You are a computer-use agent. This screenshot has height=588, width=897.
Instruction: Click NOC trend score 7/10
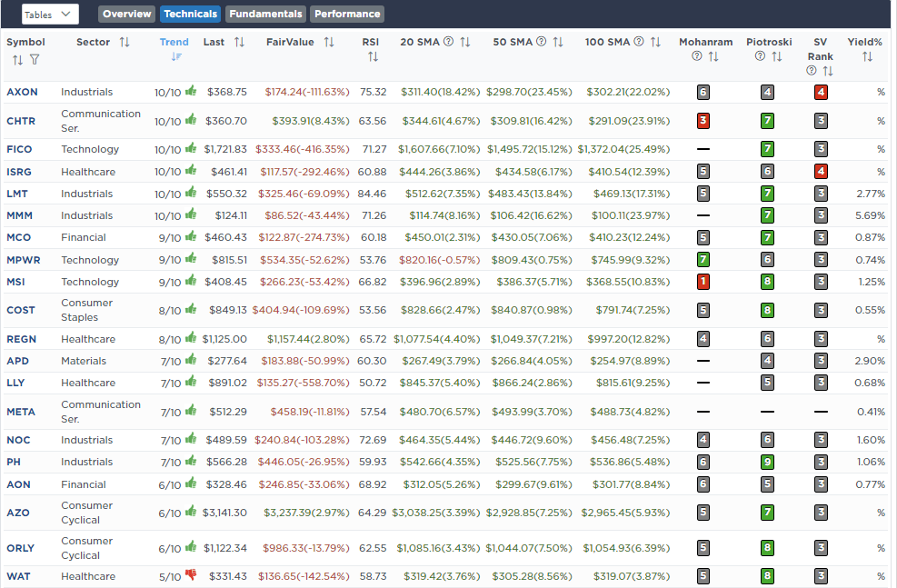(171, 441)
